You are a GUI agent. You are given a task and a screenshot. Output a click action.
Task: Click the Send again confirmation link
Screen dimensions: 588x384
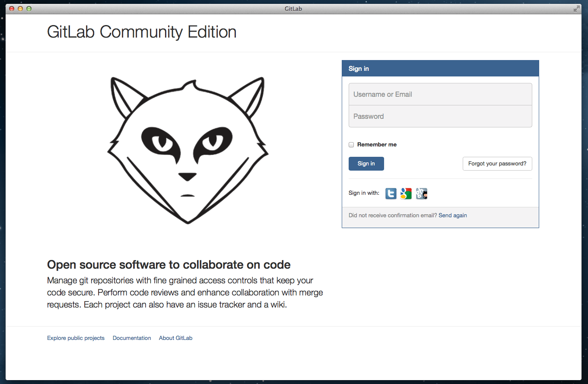pyautogui.click(x=452, y=215)
